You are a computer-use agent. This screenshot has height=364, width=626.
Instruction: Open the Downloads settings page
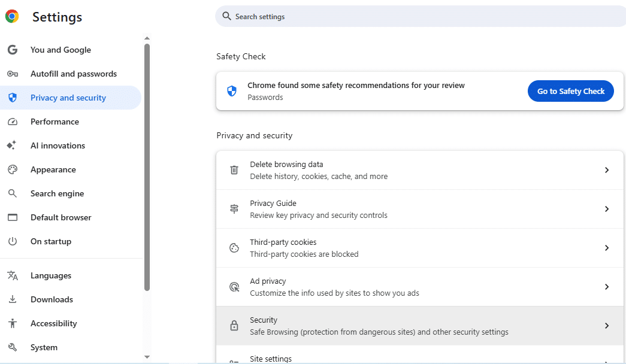pyautogui.click(x=52, y=299)
